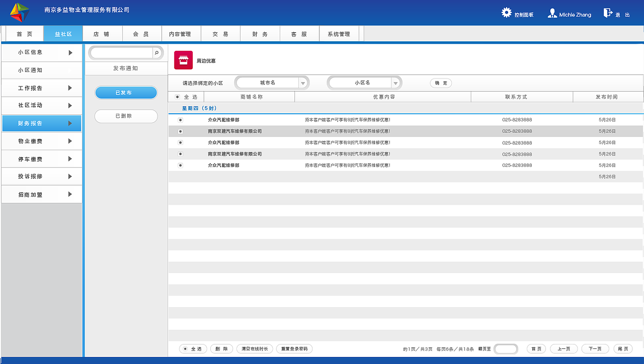The image size is (644, 364).
Task: Click the 星期四（5封）group header
Action: coord(199,108)
